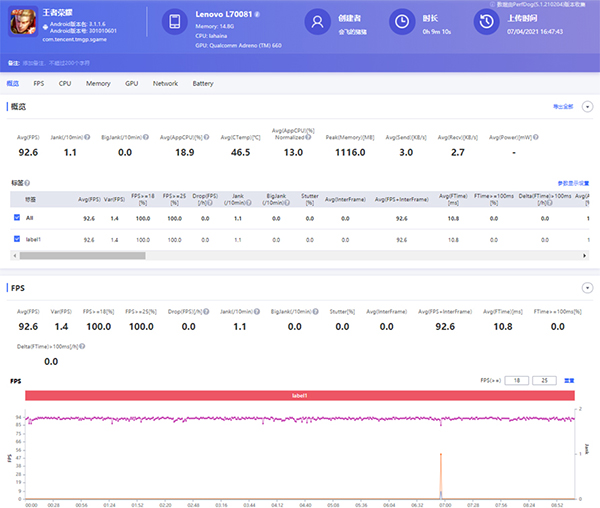Open the Memory tab
Image resolution: width=600 pixels, height=508 pixels.
click(98, 84)
